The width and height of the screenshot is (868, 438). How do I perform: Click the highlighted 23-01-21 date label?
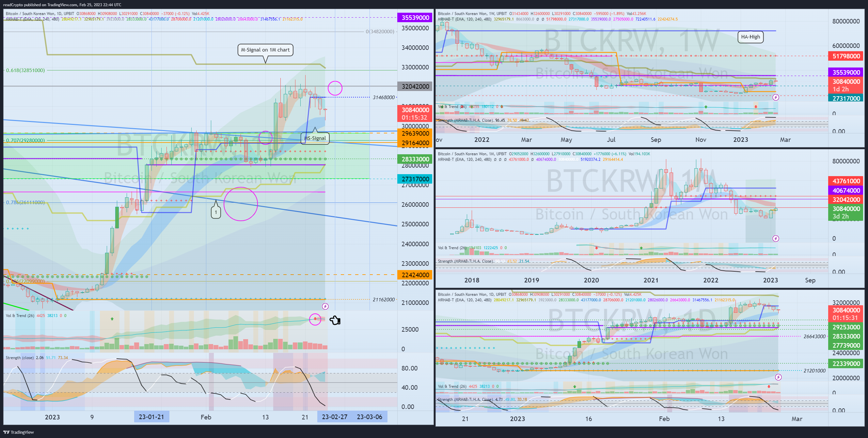pos(151,417)
